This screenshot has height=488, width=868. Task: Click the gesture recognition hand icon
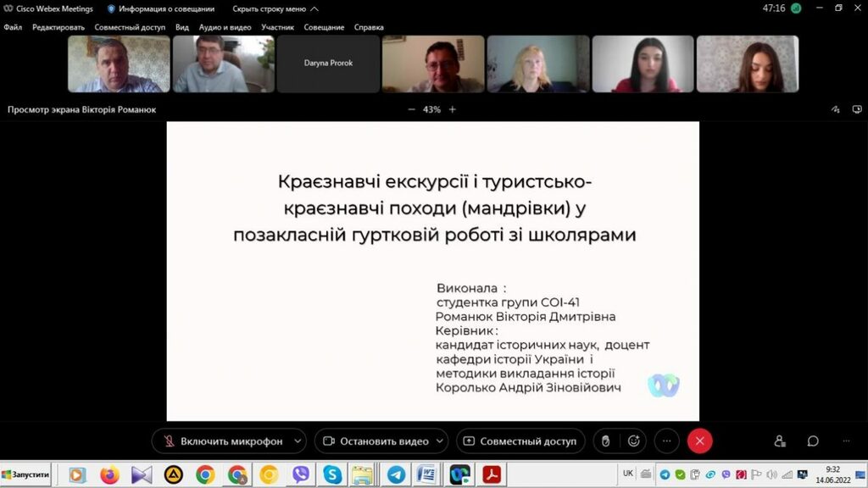(x=605, y=441)
